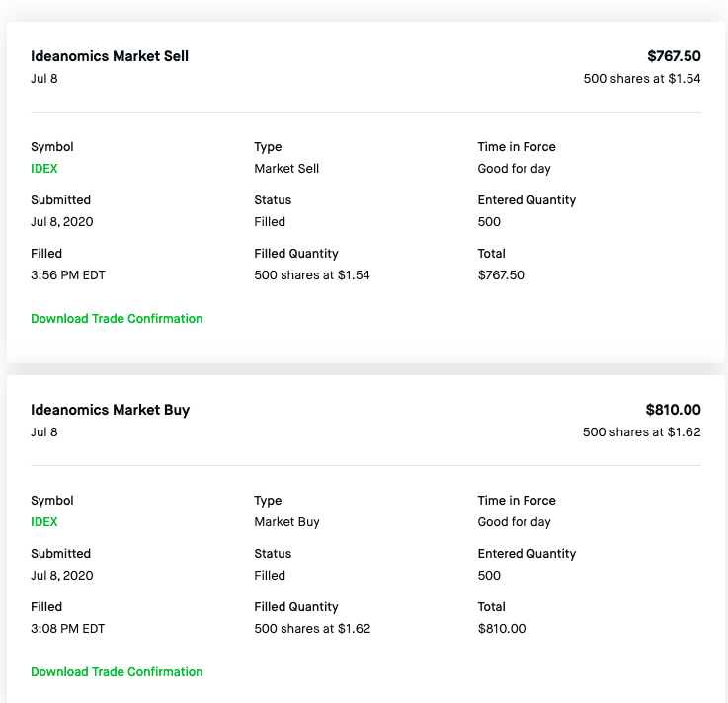This screenshot has height=703, width=728.
Task: Download Trade Confirmation for the sell order
Action: [x=117, y=319]
